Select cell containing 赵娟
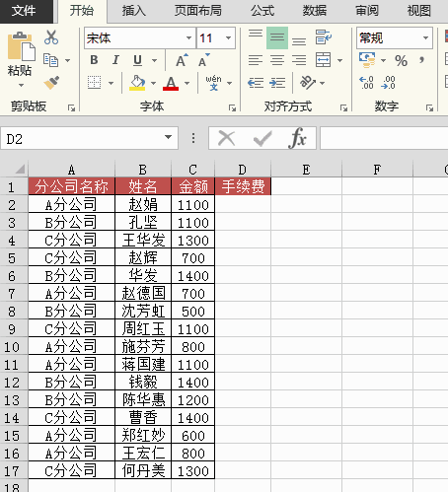 click(x=143, y=205)
